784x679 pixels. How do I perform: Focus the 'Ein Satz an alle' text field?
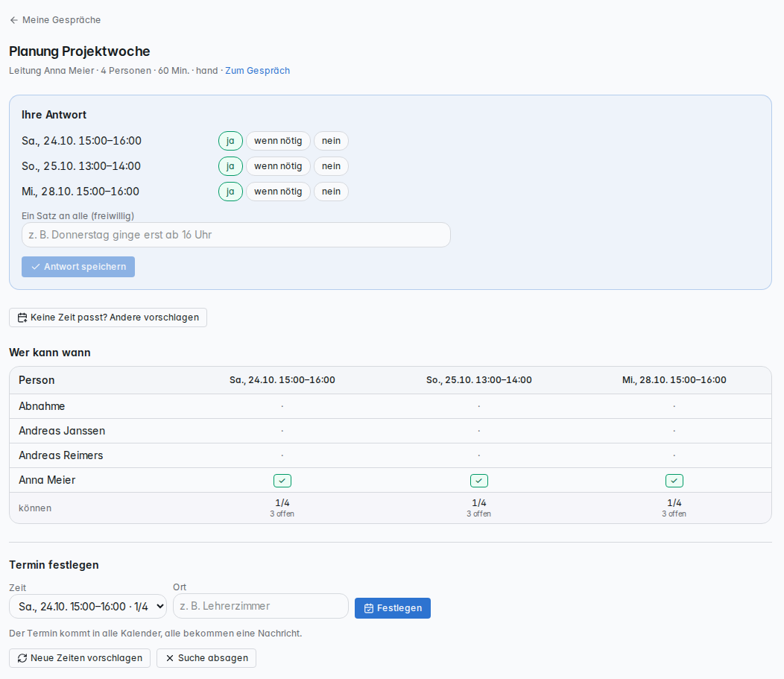[x=236, y=235]
